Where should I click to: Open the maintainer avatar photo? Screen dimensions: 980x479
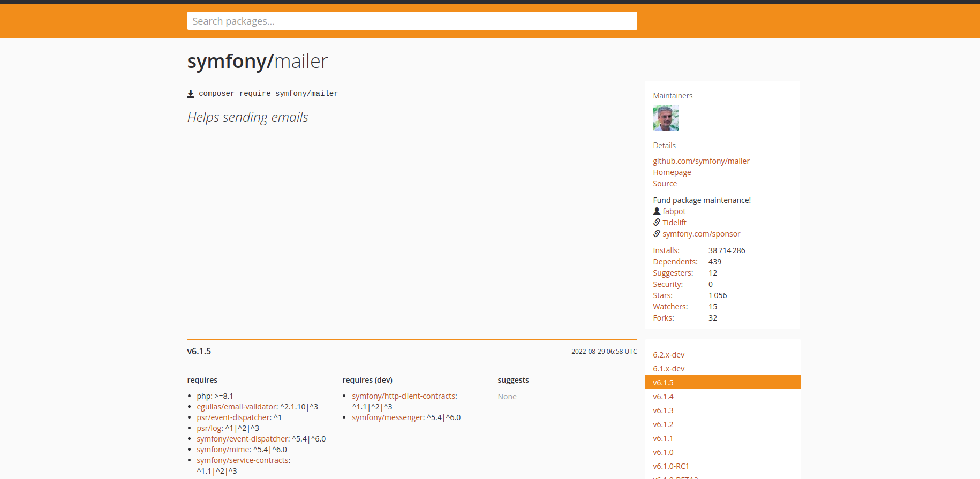click(x=666, y=118)
